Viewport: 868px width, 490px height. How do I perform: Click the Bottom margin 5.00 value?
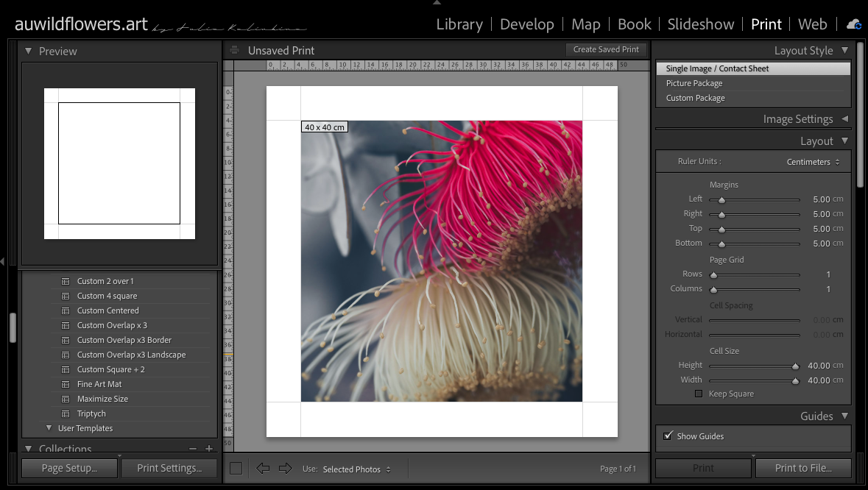click(822, 244)
